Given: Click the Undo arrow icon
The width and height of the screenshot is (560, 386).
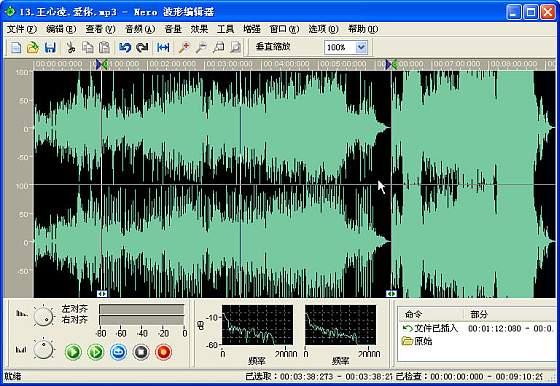Looking at the screenshot, I should point(125,47).
